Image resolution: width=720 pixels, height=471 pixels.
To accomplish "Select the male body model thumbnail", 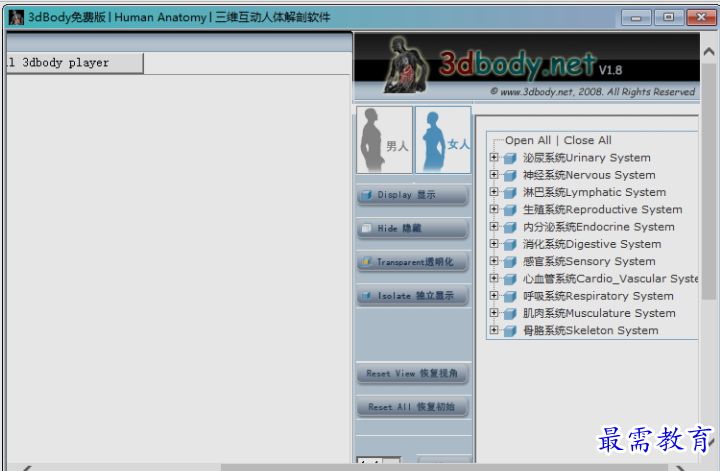I will tap(384, 140).
